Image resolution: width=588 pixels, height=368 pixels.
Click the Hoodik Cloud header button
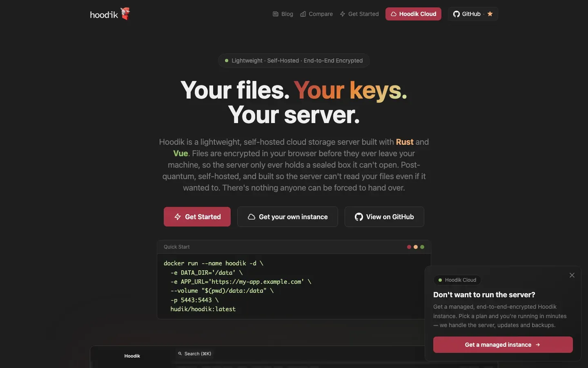[x=413, y=14]
